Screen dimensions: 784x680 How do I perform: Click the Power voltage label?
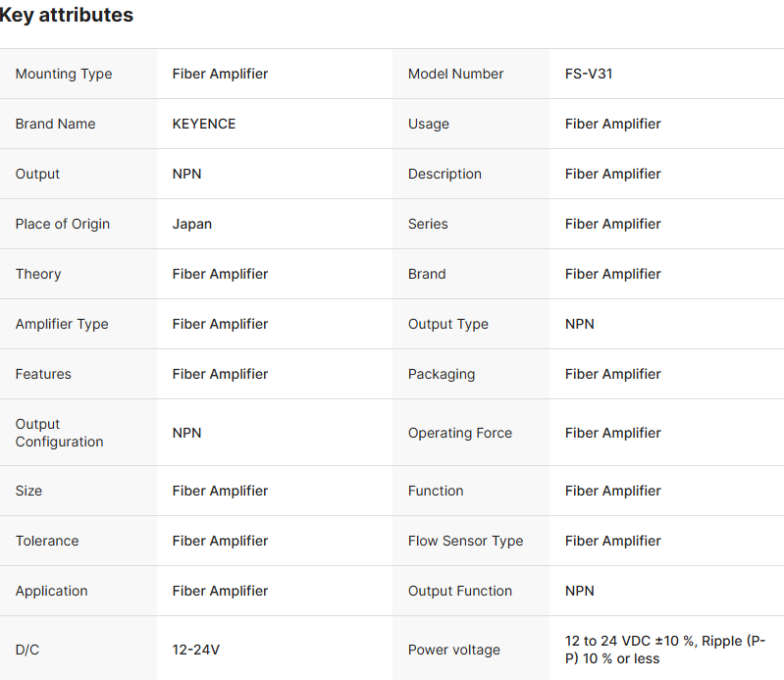(454, 650)
